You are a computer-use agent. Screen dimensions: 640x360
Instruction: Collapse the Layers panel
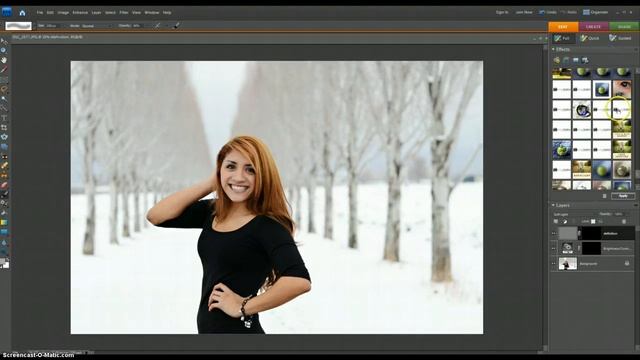click(553, 205)
